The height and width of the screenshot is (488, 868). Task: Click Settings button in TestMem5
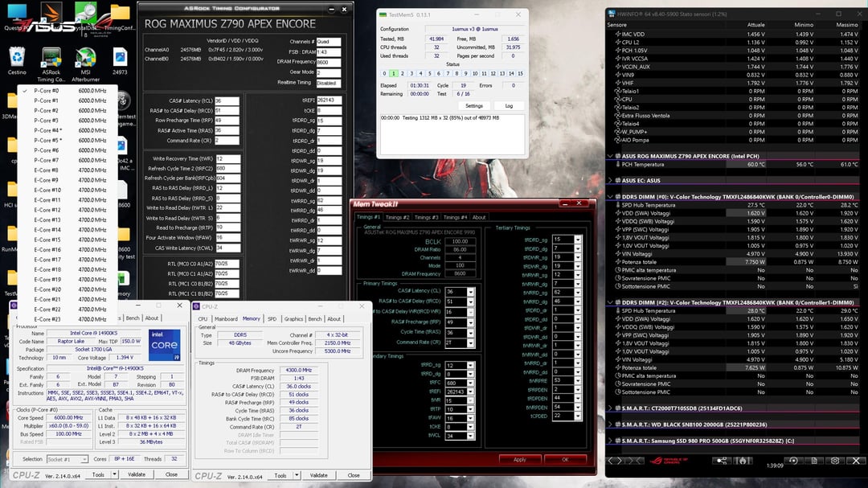pyautogui.click(x=474, y=105)
